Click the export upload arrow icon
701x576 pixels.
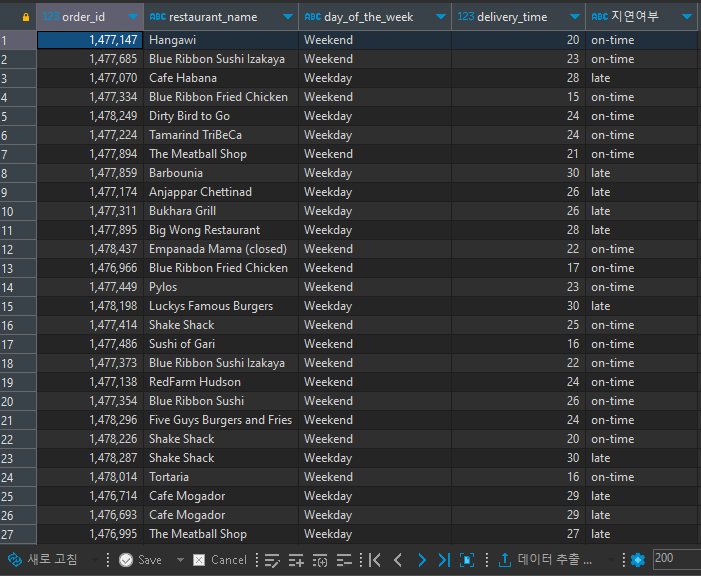(x=505, y=559)
